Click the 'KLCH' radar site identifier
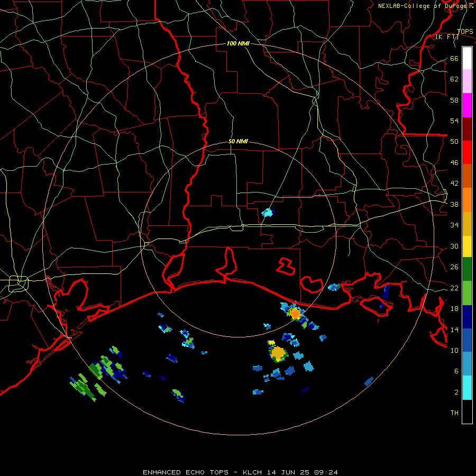Image resolution: width=476 pixels, height=476 pixels. click(252, 472)
